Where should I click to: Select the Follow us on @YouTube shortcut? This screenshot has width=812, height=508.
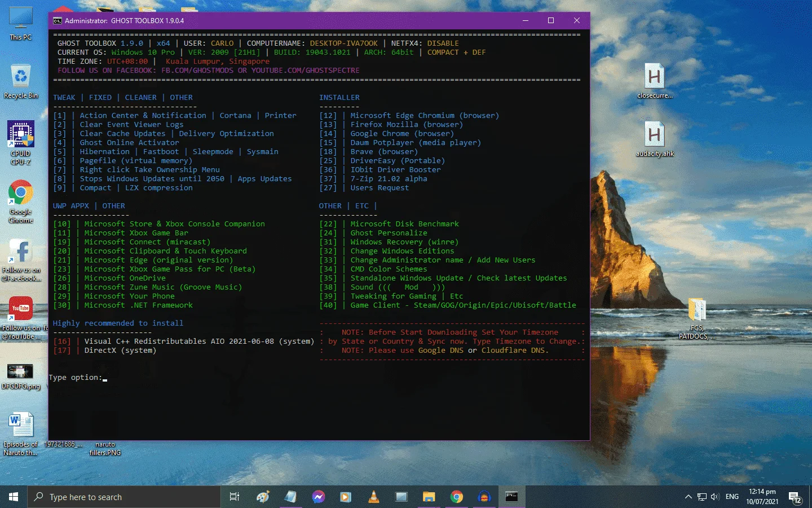pos(21,318)
